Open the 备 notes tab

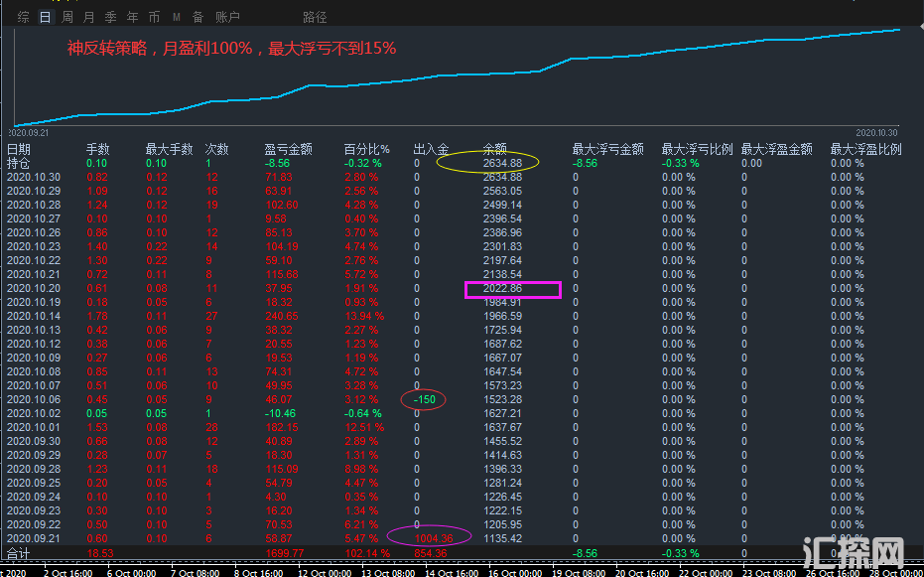click(x=198, y=17)
